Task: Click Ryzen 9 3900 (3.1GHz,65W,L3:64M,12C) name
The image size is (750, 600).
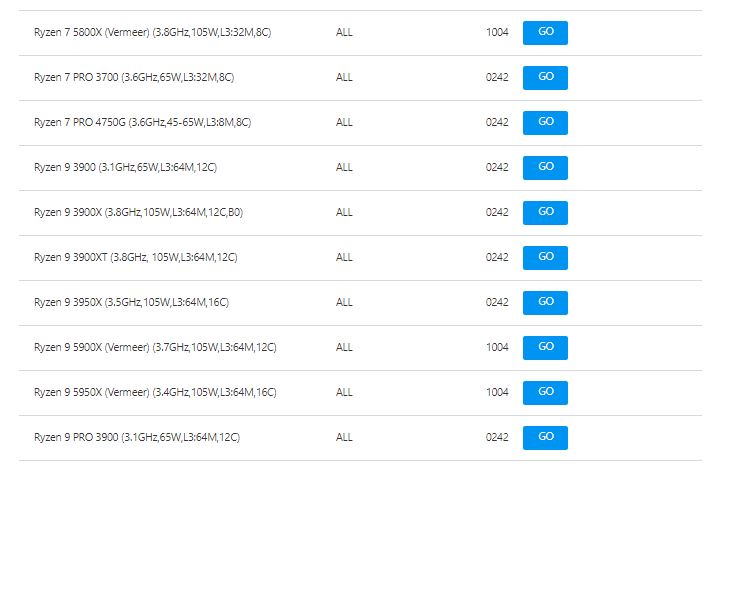Action: (x=125, y=167)
